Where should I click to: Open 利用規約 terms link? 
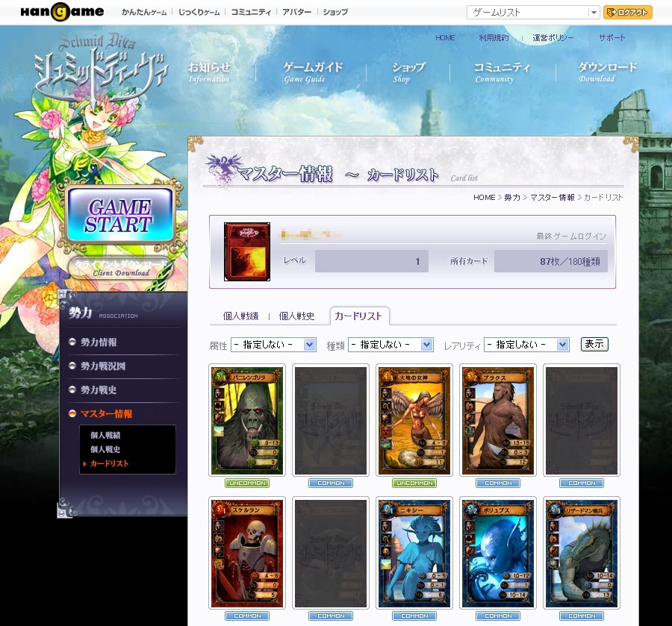pos(494,38)
